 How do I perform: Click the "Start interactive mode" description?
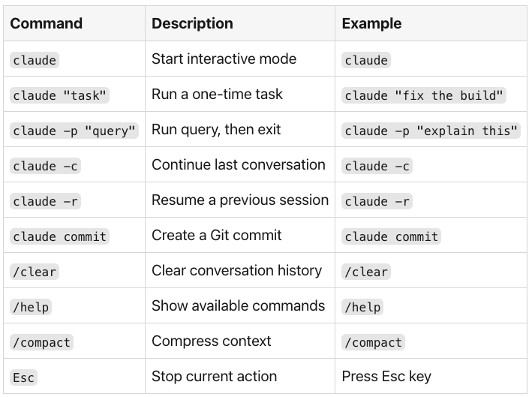point(224,59)
